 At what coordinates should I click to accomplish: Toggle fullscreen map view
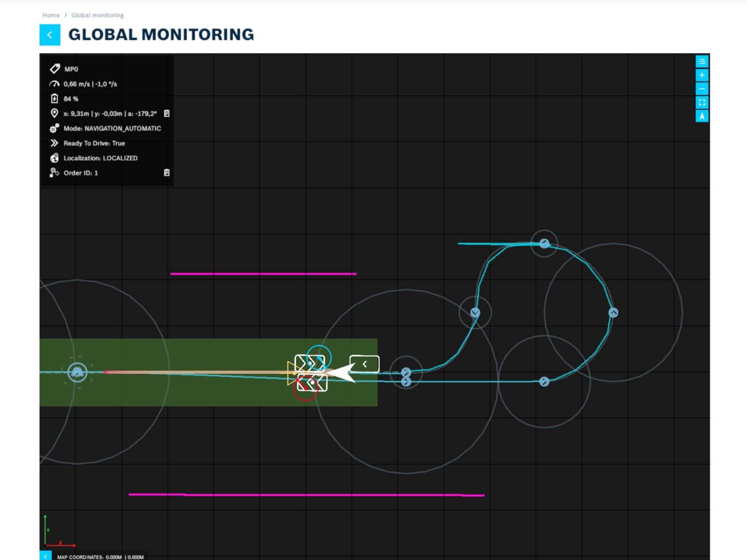coord(702,102)
